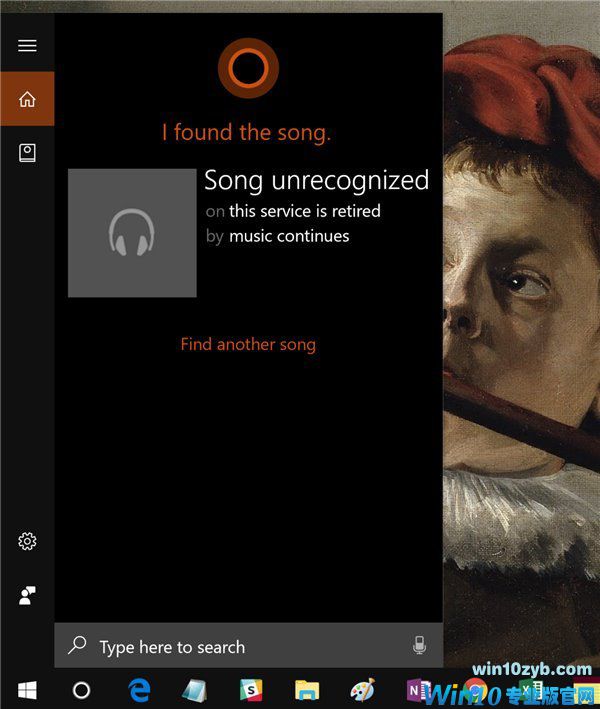Click Find another song link
Viewport: 600px width, 709px height.
248,345
